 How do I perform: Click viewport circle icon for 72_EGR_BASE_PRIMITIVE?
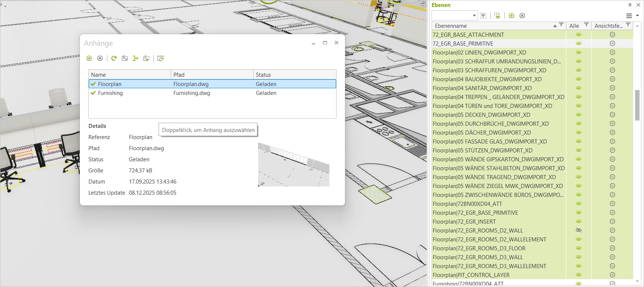pyautogui.click(x=612, y=43)
